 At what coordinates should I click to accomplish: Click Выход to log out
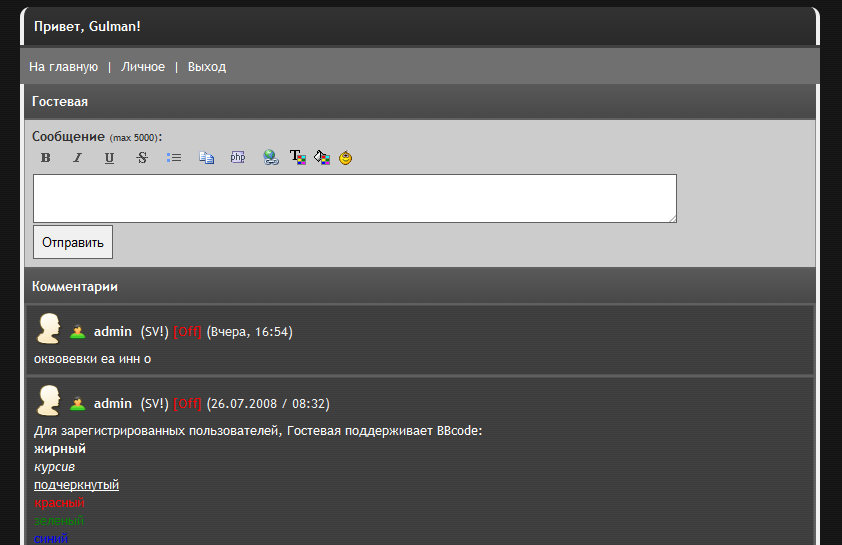[x=207, y=67]
